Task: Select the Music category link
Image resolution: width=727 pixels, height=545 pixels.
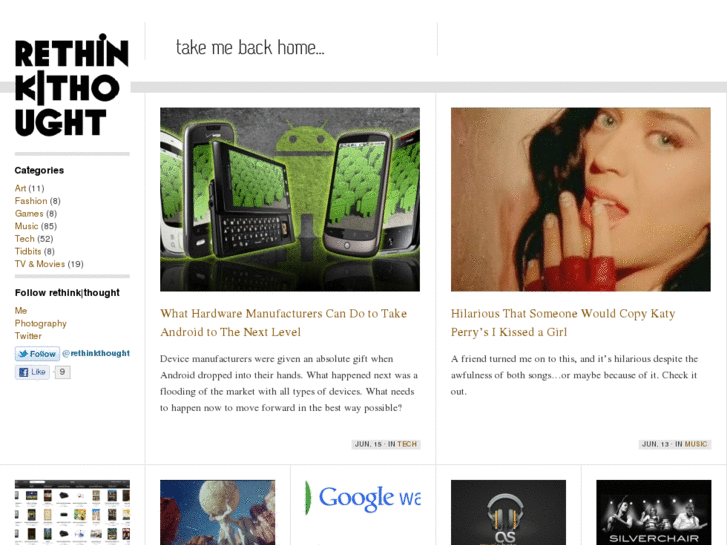Action: coord(26,226)
